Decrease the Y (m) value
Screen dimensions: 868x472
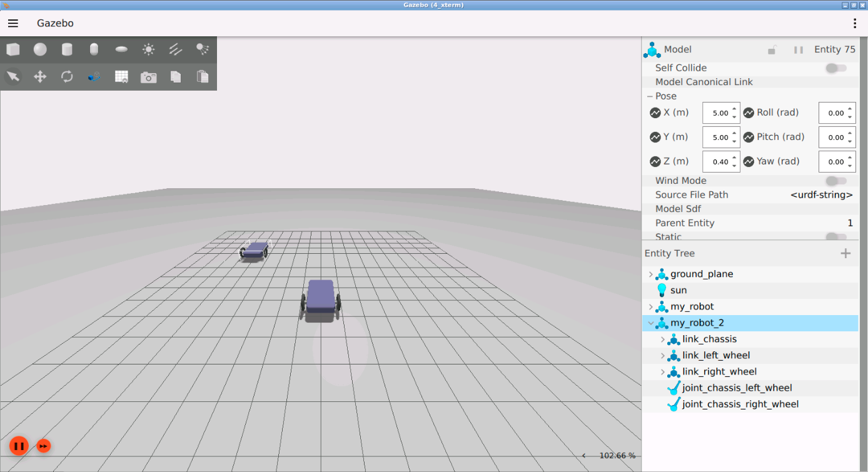735,141
